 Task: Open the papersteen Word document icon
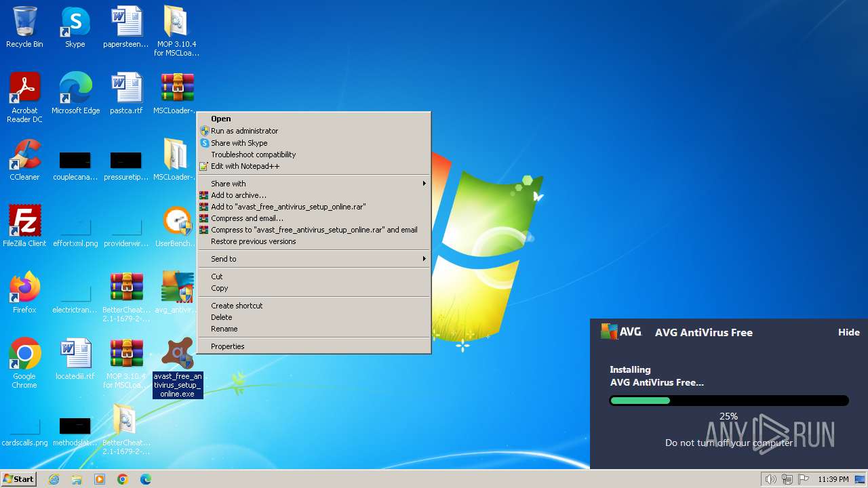pos(126,27)
